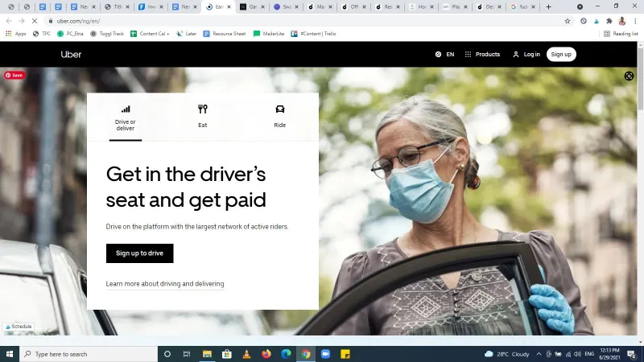Click the visual search icon on hero image

tap(629, 76)
